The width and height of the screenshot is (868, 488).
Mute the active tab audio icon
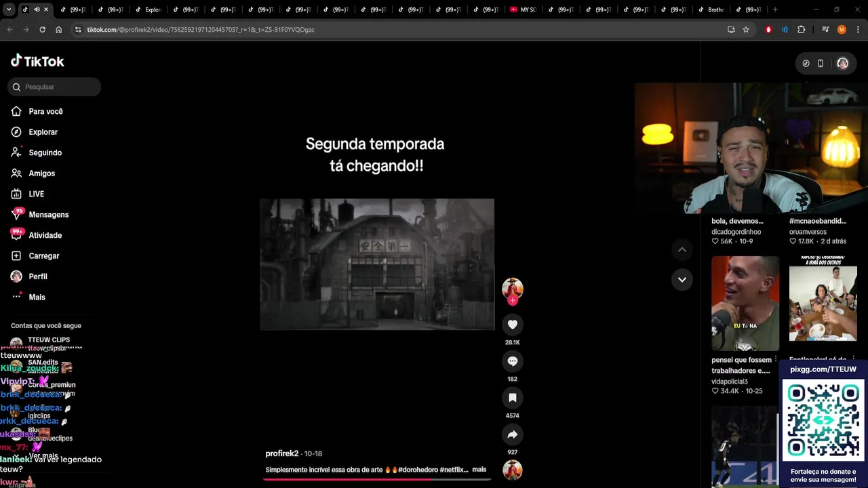(37, 9)
